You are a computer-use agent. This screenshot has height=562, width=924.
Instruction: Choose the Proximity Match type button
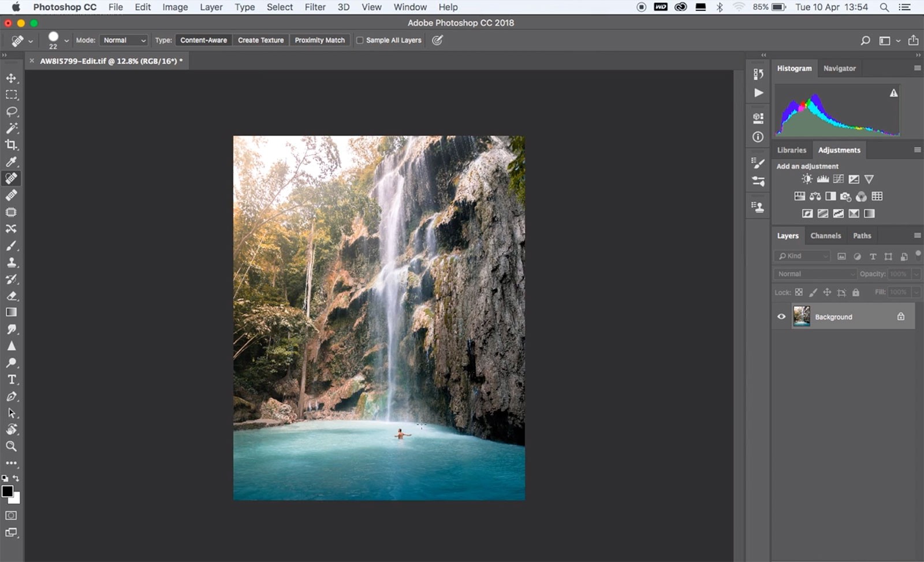tap(319, 40)
